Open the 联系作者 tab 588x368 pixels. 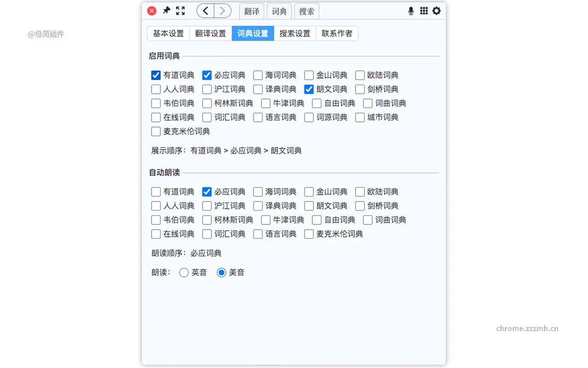337,33
